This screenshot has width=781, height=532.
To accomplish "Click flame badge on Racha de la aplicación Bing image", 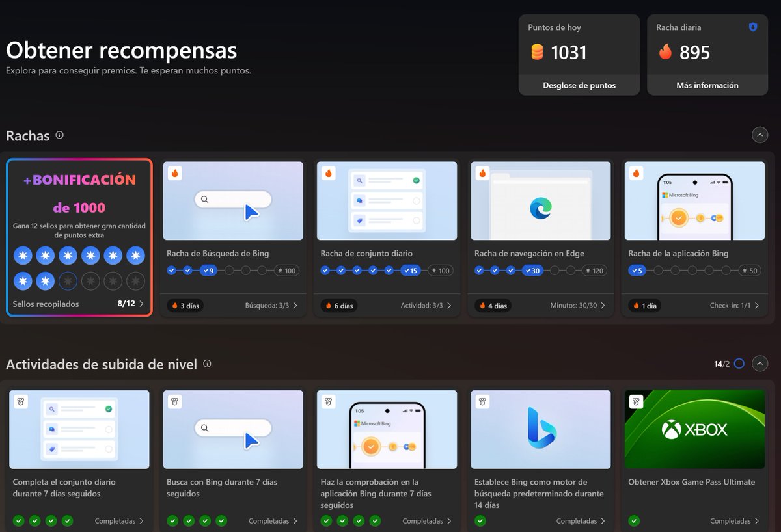I will coord(636,173).
